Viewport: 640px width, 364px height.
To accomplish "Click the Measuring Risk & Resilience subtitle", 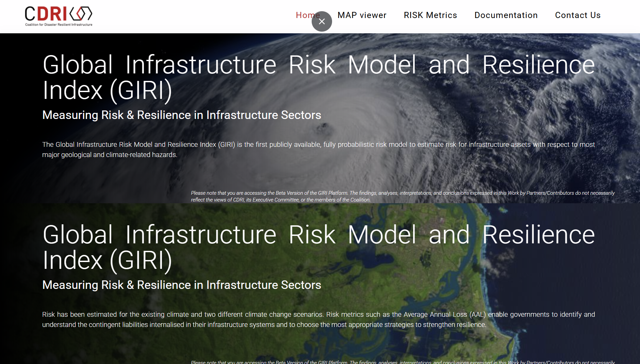I will 181,115.
